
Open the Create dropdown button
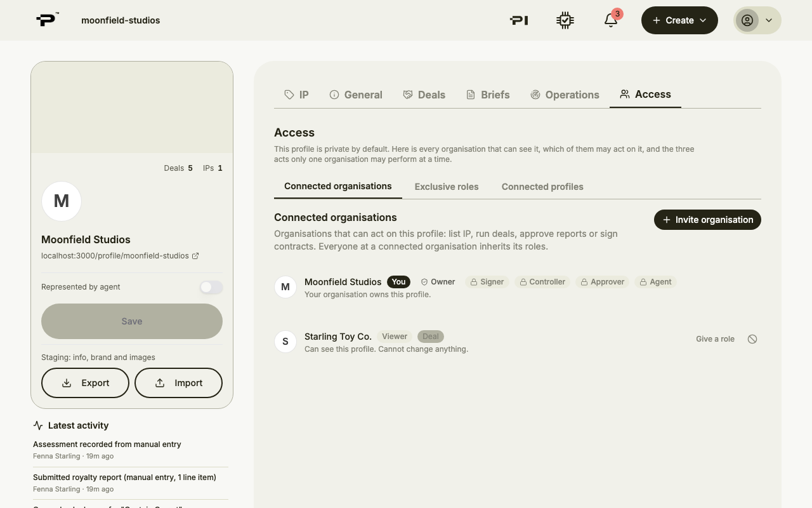(679, 20)
